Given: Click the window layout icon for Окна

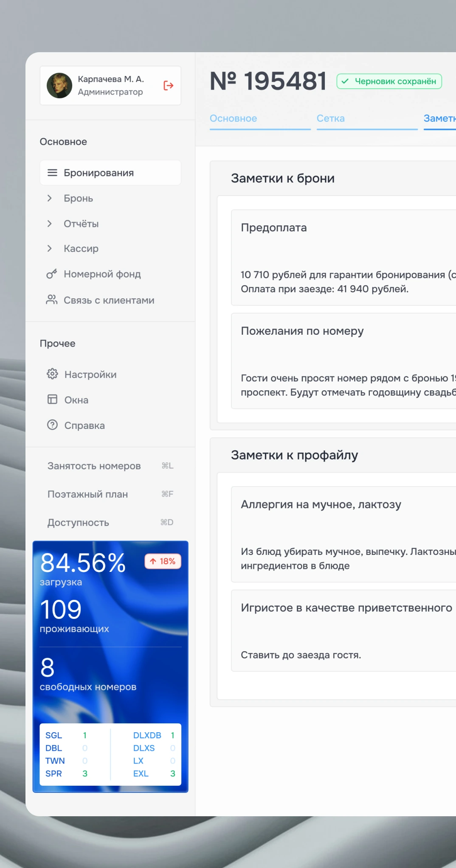Looking at the screenshot, I should point(52,400).
